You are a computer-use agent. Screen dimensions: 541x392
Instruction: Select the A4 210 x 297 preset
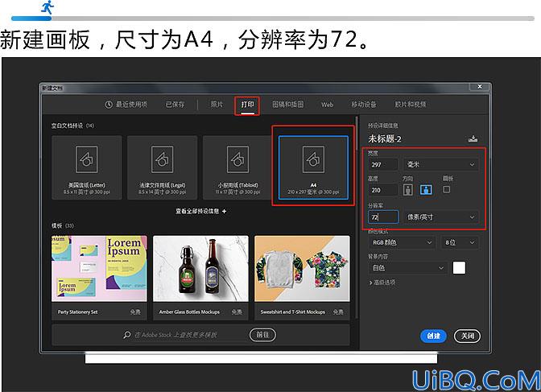313,167
